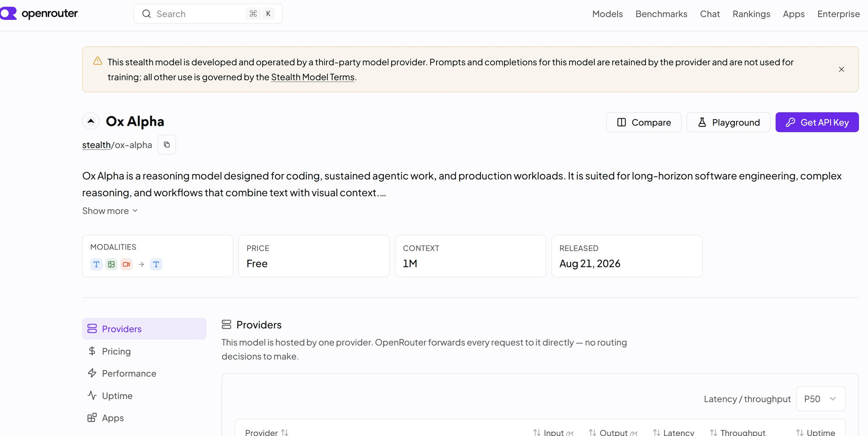Open the Stealth Model Terms link
This screenshot has width=868, height=436.
point(312,77)
